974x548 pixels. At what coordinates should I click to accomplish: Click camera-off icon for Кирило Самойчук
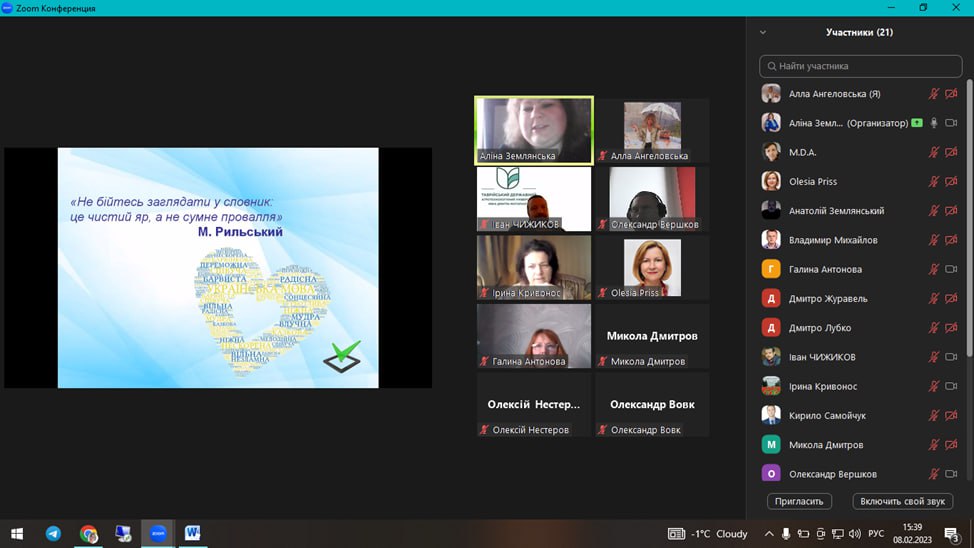(x=951, y=415)
